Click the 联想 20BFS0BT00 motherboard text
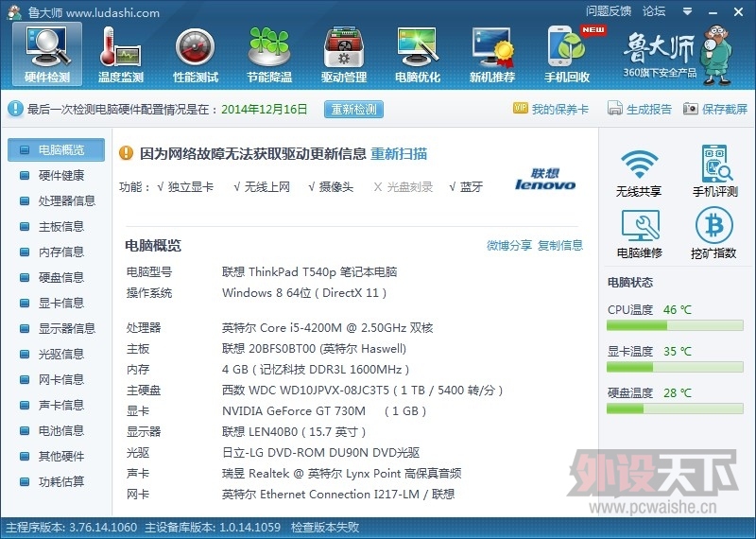Screen dimensions: 756x539 314,349
